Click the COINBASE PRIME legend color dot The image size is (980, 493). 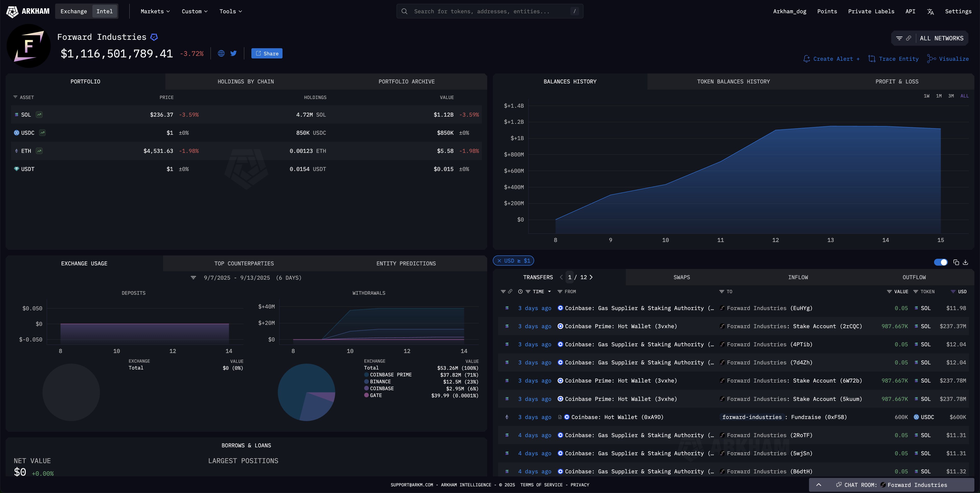[366, 375]
